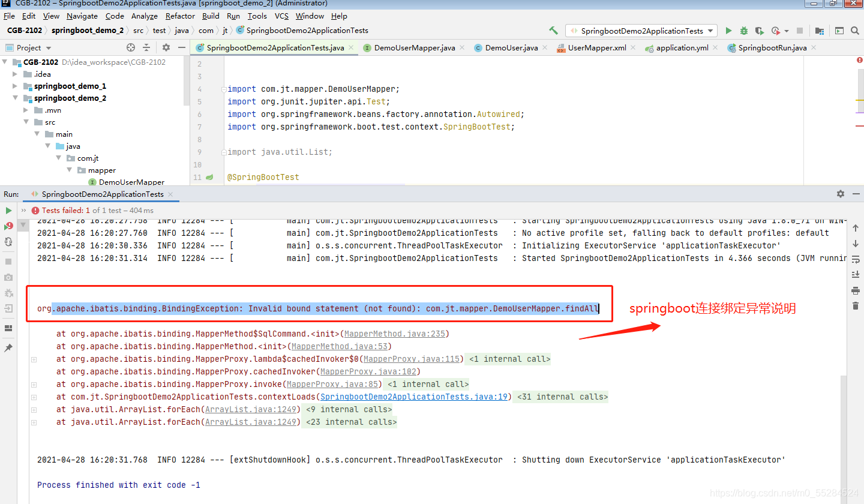
Task: Click the Build Project hammer icon
Action: 553,31
